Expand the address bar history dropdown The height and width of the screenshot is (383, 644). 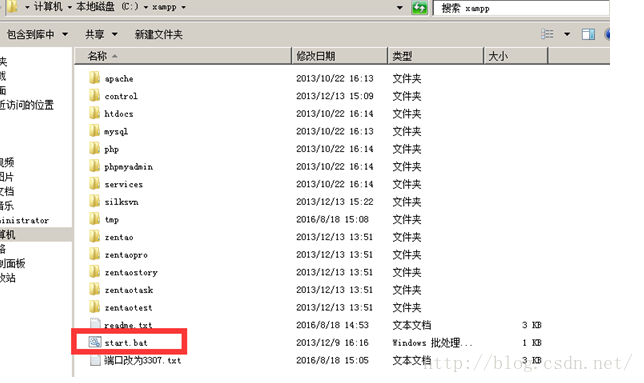tap(400, 7)
